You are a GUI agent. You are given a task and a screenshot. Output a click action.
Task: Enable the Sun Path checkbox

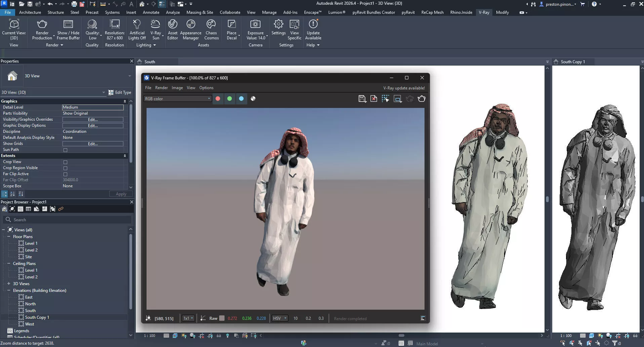click(65, 150)
